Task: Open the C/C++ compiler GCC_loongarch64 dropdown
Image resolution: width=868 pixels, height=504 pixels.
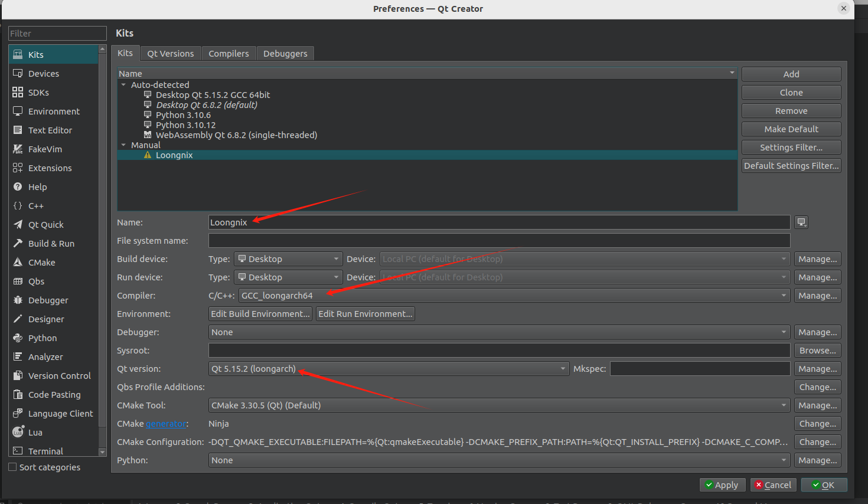Action: (x=514, y=295)
